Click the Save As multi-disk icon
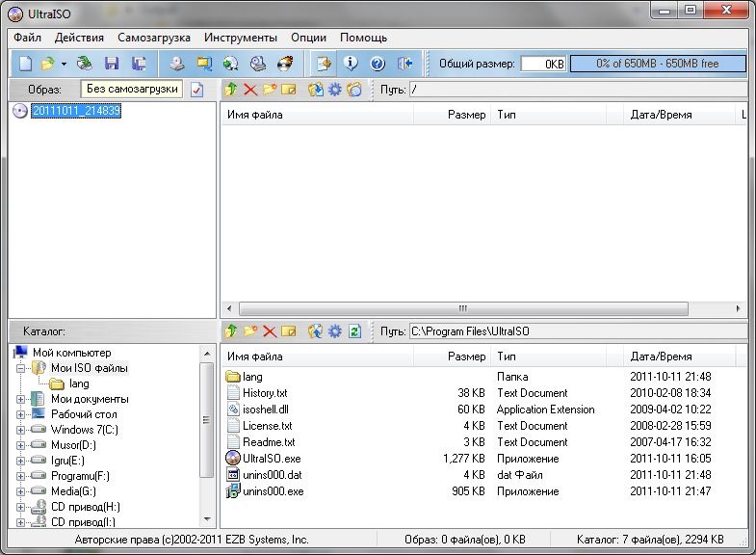The width and height of the screenshot is (756, 555). coord(139,64)
